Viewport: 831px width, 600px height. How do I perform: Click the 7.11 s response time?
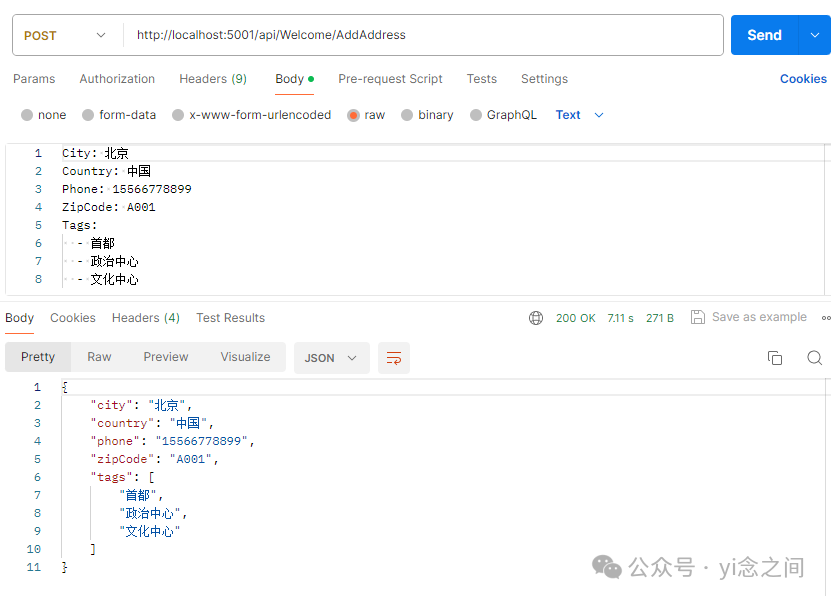click(621, 318)
